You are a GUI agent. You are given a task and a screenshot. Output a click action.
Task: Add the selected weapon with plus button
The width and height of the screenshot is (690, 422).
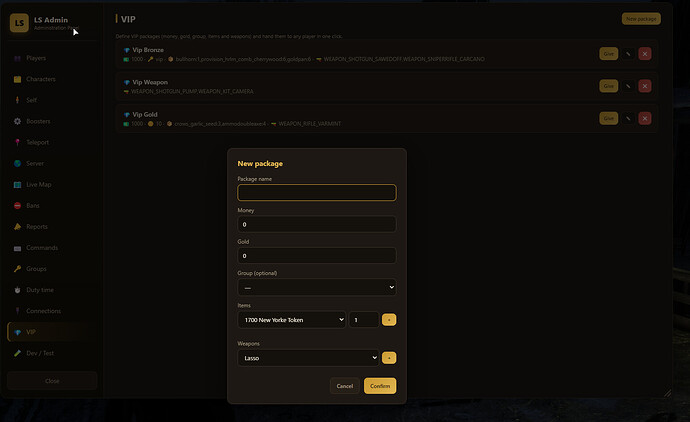coord(389,358)
